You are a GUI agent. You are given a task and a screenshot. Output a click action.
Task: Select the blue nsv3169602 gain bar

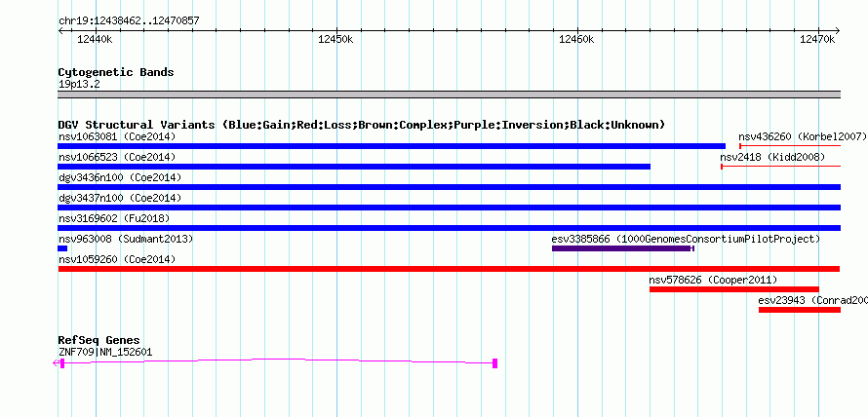pos(449,228)
